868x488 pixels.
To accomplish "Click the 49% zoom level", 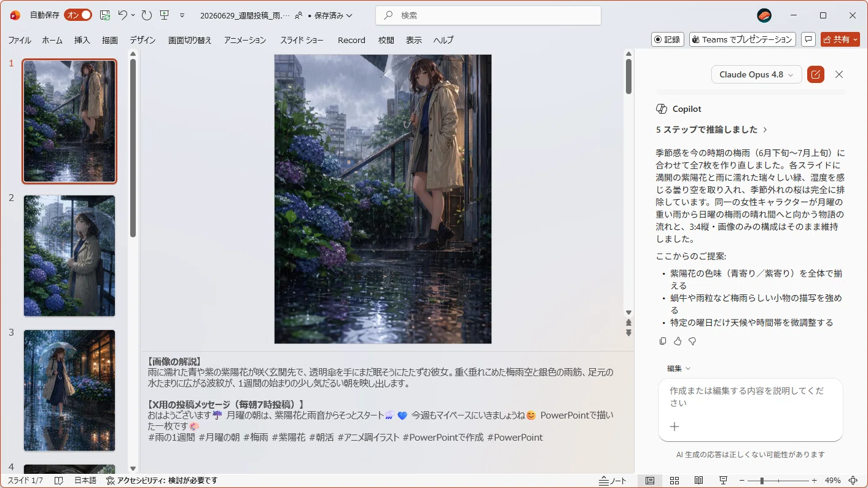I will click(x=832, y=481).
